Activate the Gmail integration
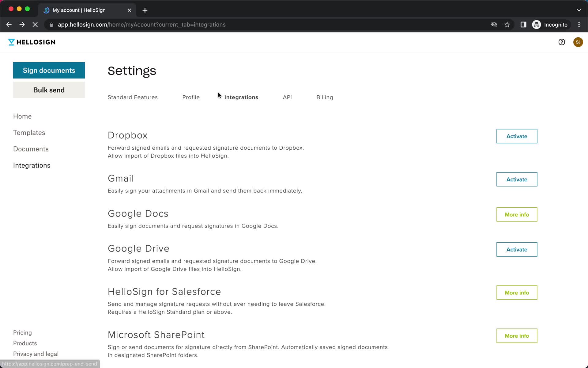 (517, 179)
